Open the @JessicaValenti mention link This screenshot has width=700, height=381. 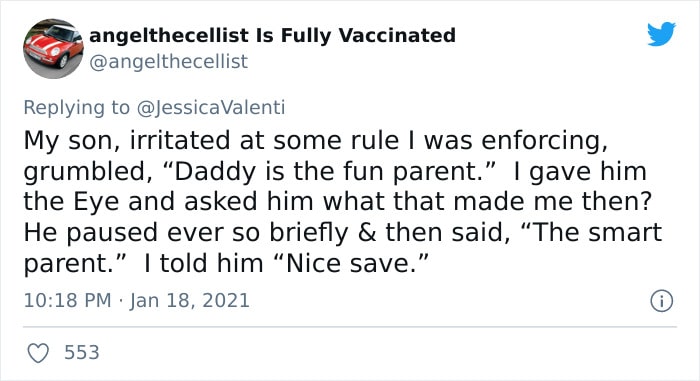click(211, 108)
